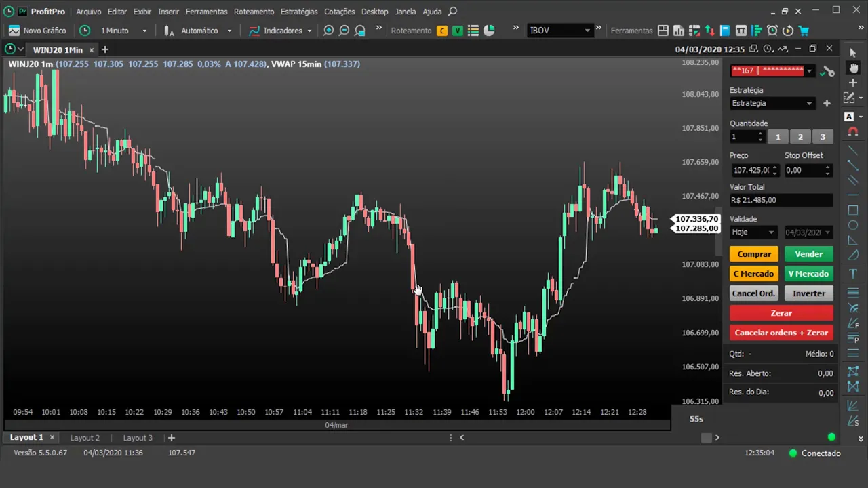Screen dimensions: 868x488
Task: Switch to Layout 3 tab
Action: click(138, 438)
